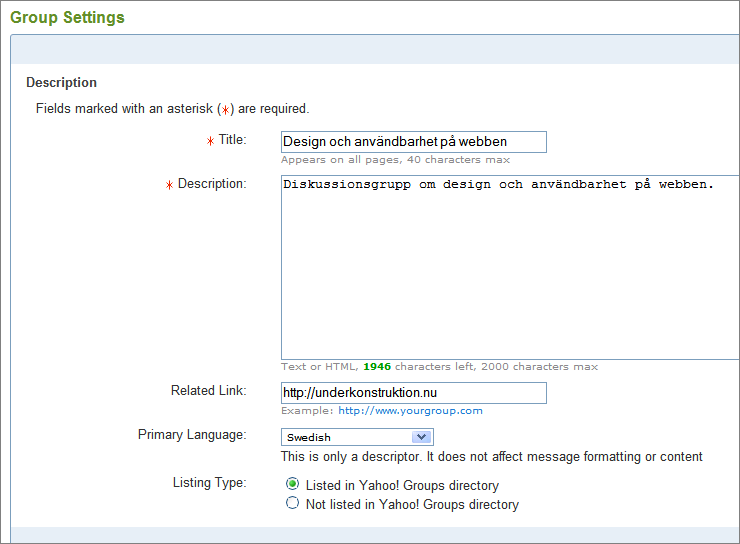Viewport: 740px width, 544px height.
Task: Click the bold Description section heading
Action: (61, 83)
